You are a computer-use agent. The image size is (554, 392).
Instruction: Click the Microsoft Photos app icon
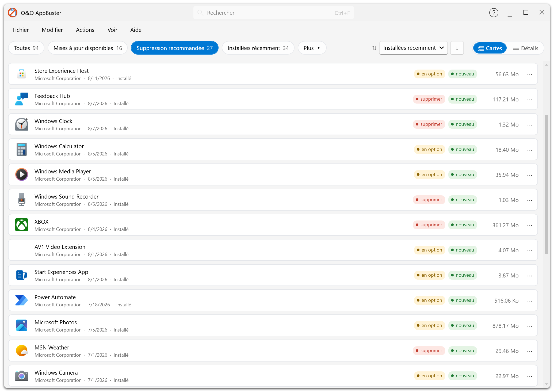click(22, 325)
